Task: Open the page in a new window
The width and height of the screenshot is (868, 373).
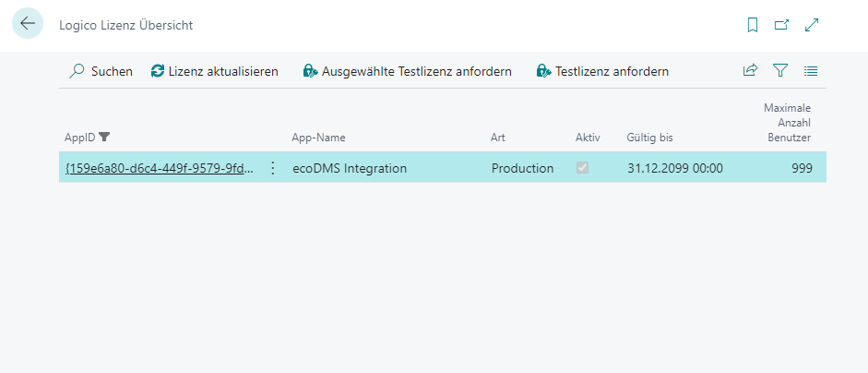Action: [781, 25]
